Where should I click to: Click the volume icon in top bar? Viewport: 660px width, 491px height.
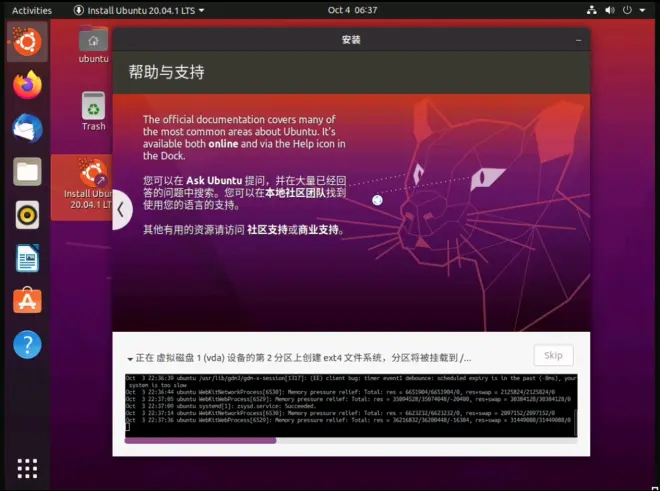click(x=609, y=10)
